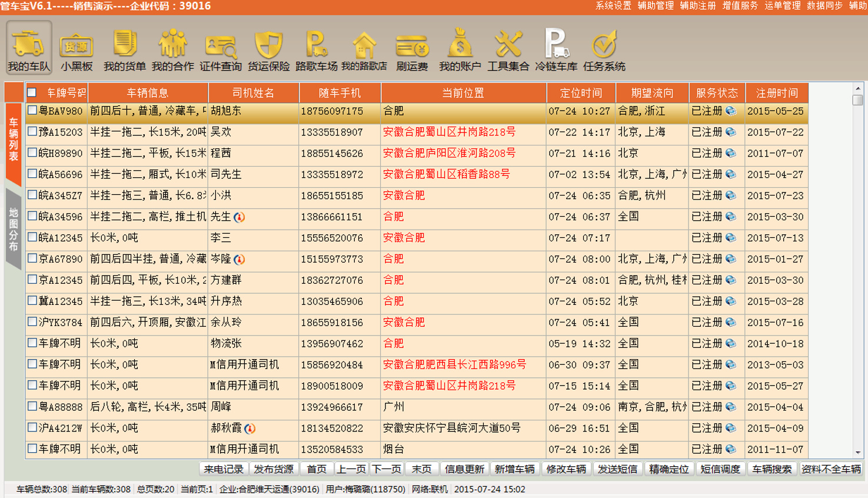Check the box for 沪A4212W
The image size is (868, 498).
pyautogui.click(x=32, y=427)
